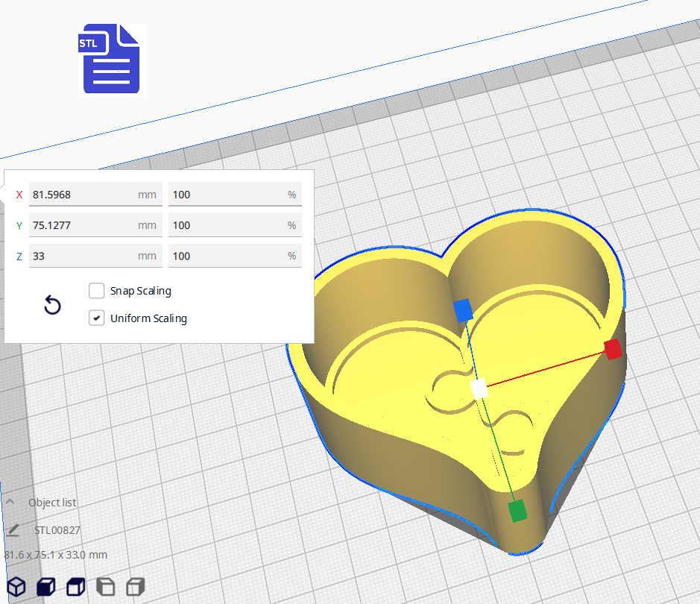The width and height of the screenshot is (700, 604).
Task: Click the reset scale arrow button
Action: pyautogui.click(x=52, y=306)
